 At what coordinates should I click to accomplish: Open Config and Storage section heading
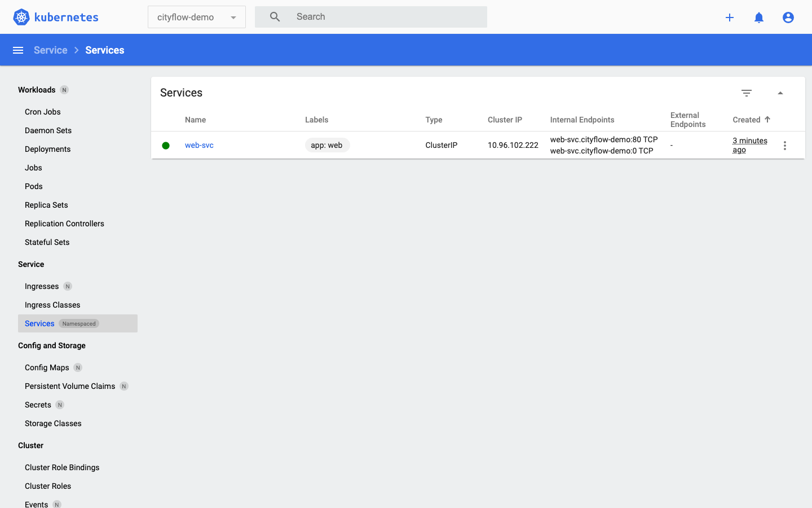(x=52, y=345)
